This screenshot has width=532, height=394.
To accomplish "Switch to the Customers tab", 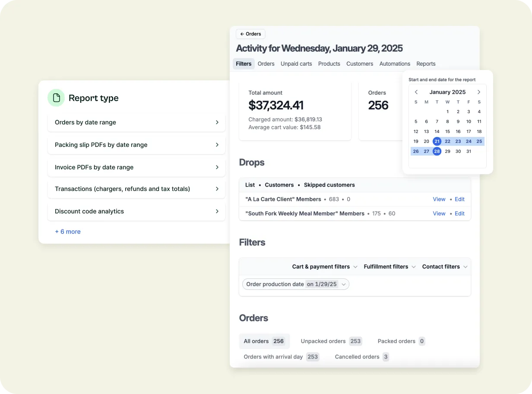I will click(x=360, y=64).
